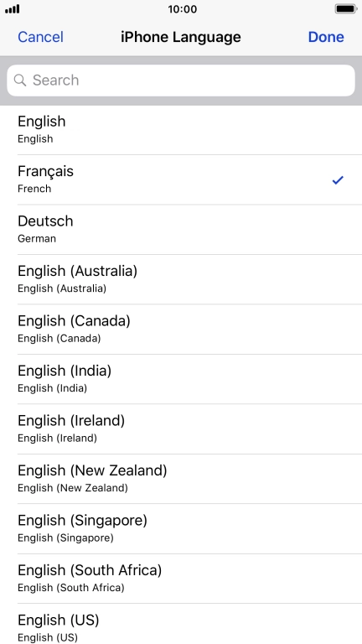Select English (South Africa) language
Viewport: 362px width, 644px height.
click(x=181, y=579)
